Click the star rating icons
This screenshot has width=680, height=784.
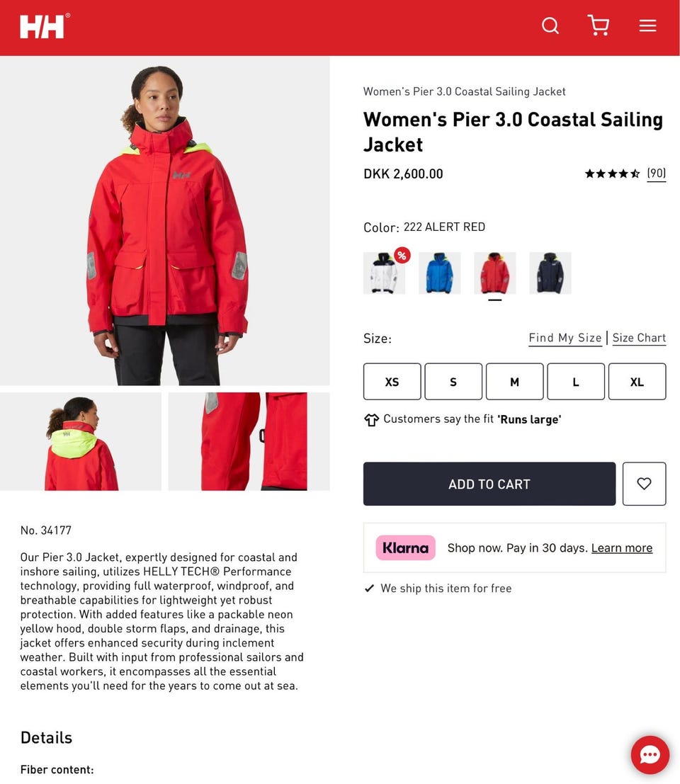point(612,174)
